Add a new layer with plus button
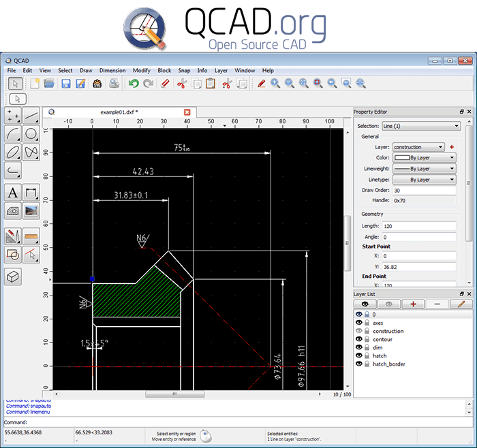 (413, 304)
